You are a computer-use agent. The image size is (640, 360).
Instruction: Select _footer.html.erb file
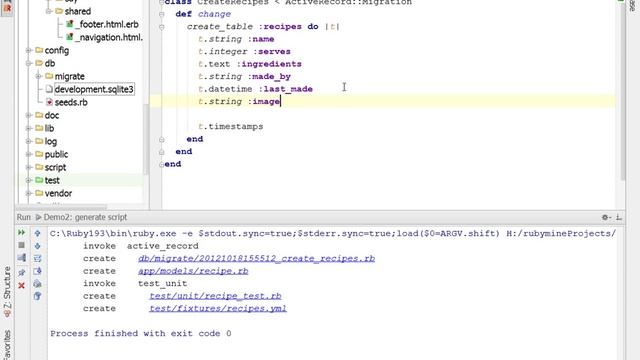coord(107,24)
